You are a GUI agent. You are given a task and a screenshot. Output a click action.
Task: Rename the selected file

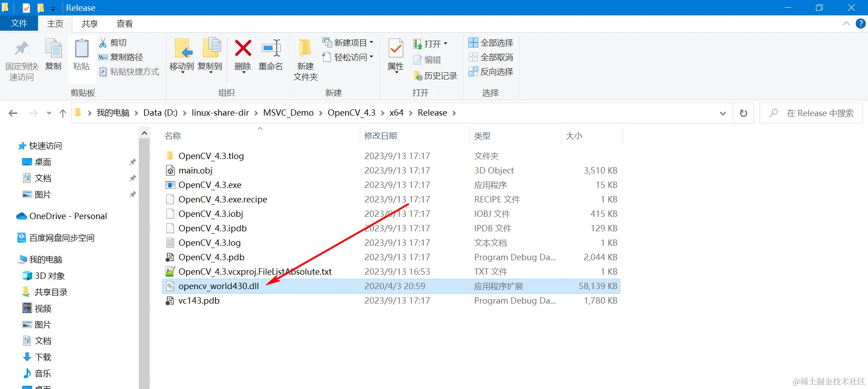(271, 55)
